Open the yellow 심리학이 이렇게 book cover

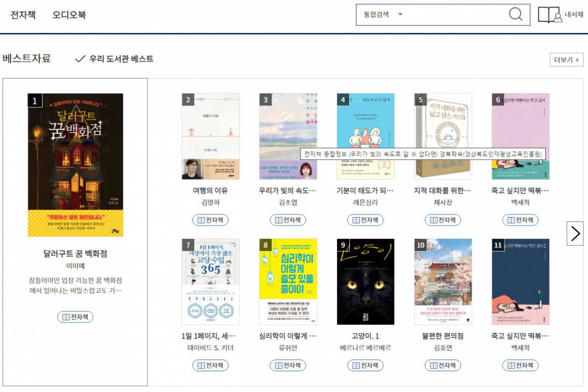point(287,281)
